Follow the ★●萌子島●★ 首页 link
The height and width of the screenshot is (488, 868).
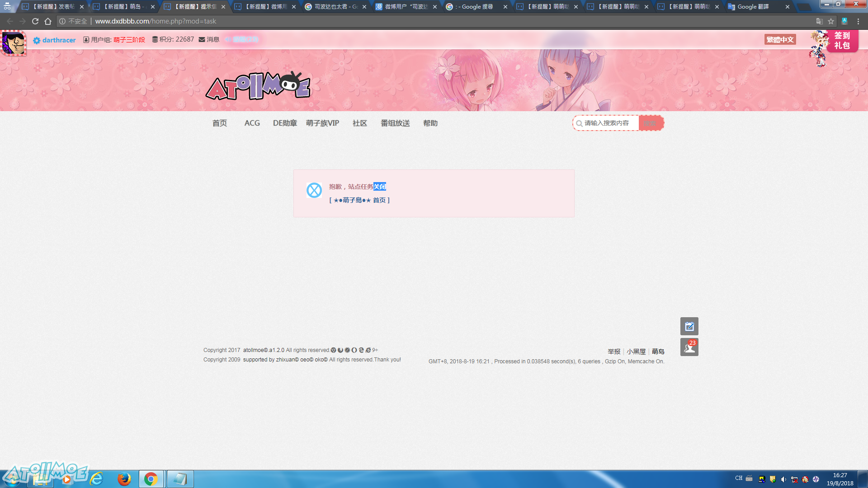point(359,200)
